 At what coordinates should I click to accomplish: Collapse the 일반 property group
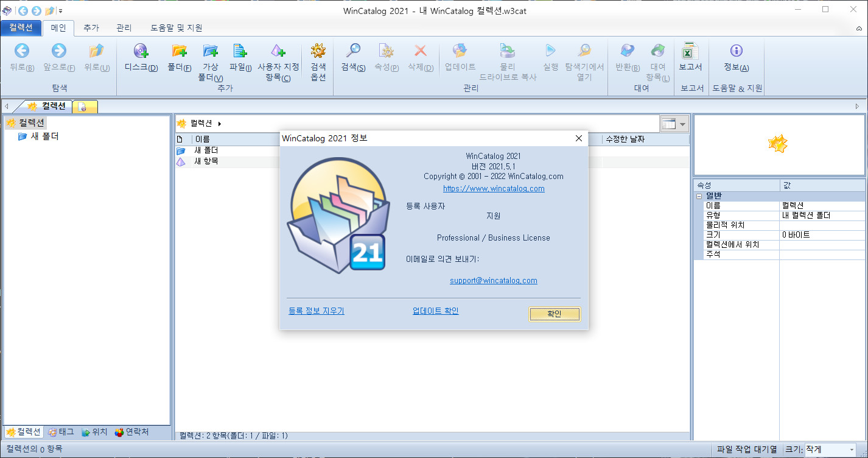coord(699,196)
